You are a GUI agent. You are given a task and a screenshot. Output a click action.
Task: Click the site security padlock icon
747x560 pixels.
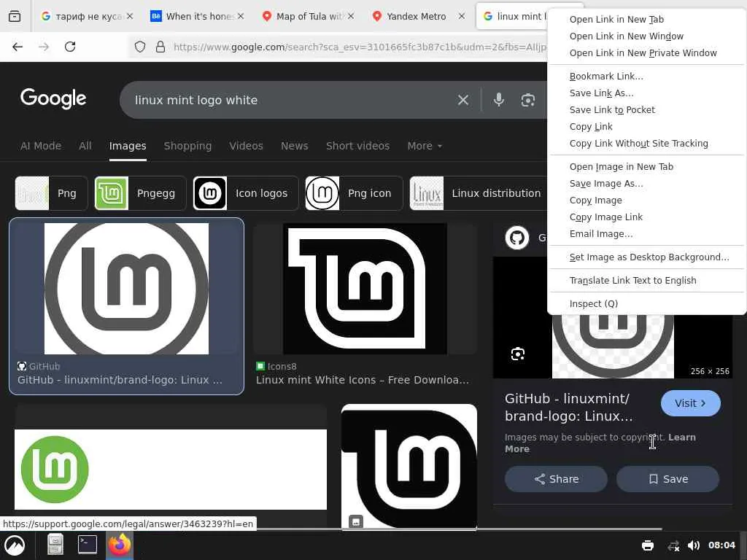click(160, 47)
